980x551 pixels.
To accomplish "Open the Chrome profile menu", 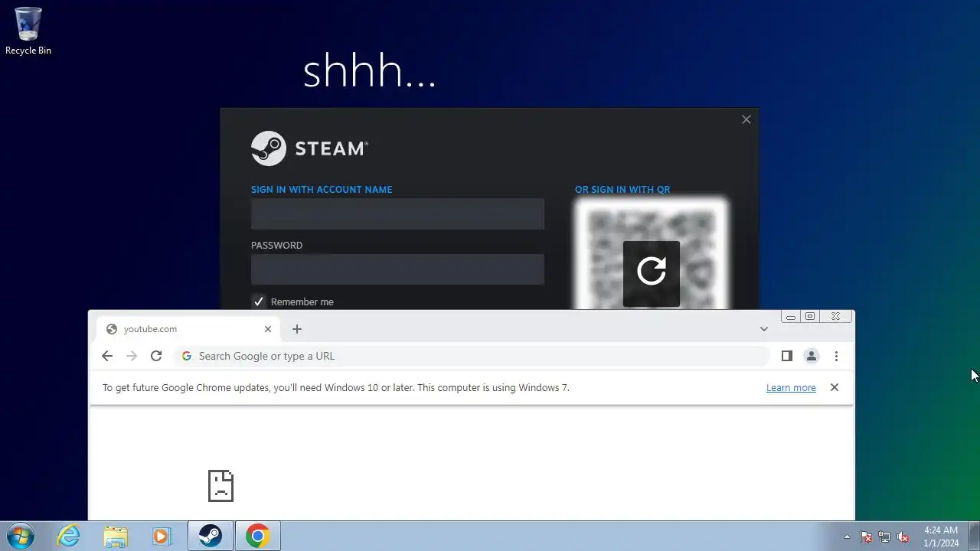I will tap(812, 356).
